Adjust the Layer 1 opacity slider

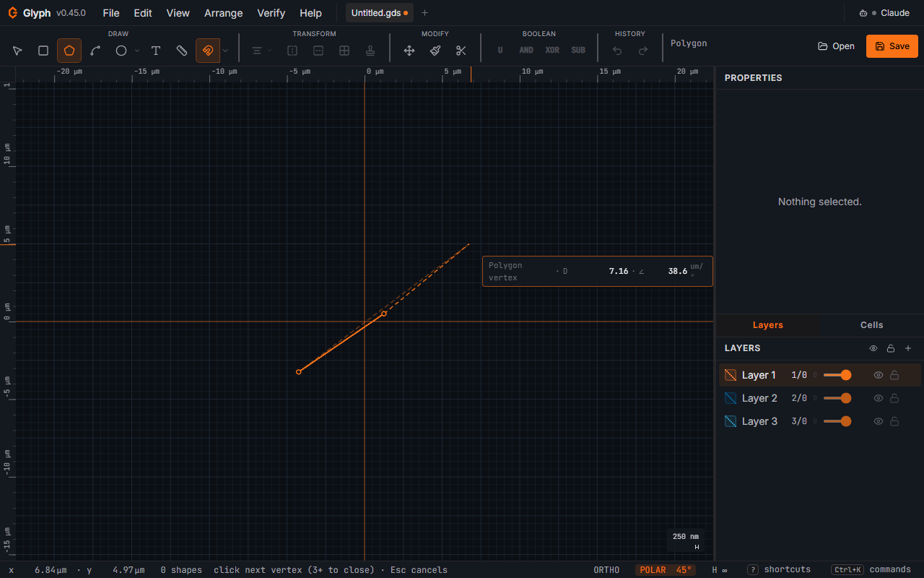pos(837,375)
